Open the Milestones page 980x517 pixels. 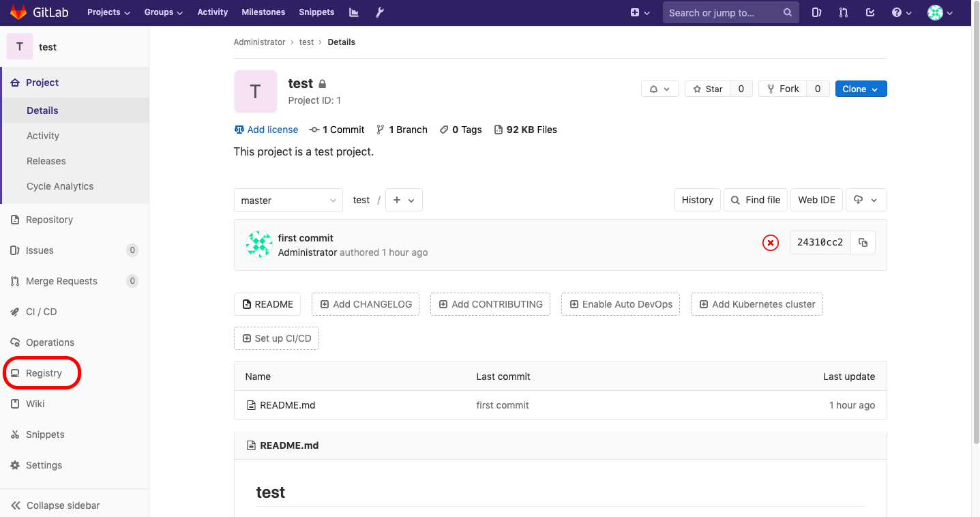point(263,12)
